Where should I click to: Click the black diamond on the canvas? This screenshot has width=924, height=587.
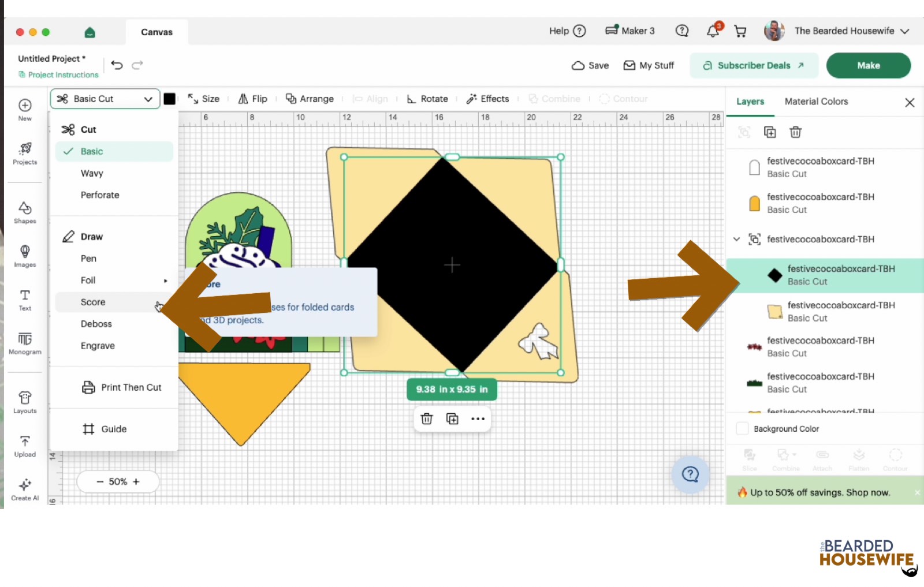(452, 265)
